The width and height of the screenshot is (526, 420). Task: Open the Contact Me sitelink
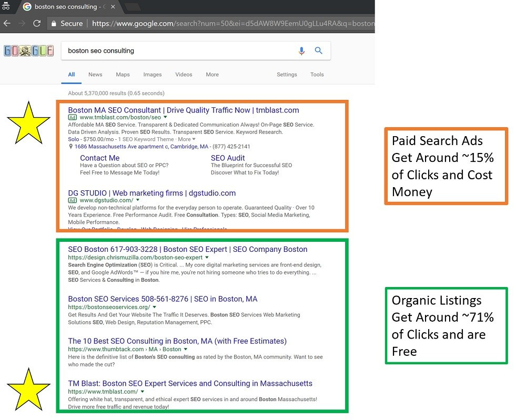tap(99, 158)
